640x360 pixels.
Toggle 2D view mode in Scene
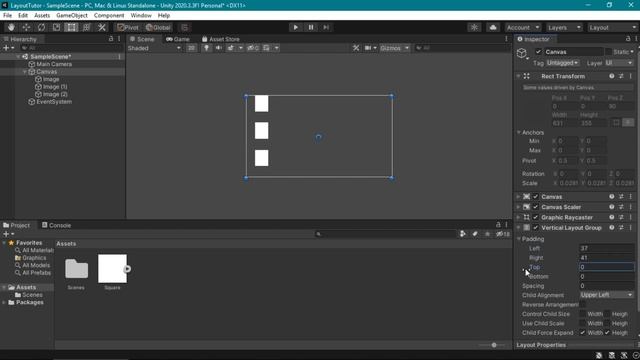(191, 48)
